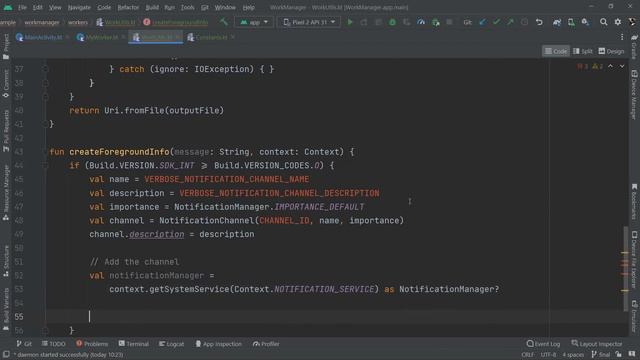This screenshot has height=360, width=640.
Task: Open the Git branch selector in status bar
Action: coord(600,355)
